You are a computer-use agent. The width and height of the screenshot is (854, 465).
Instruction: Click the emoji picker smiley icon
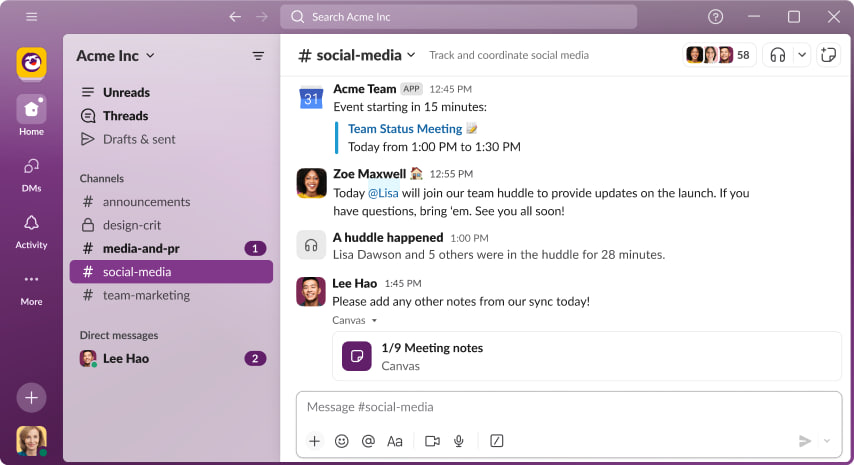(x=342, y=441)
